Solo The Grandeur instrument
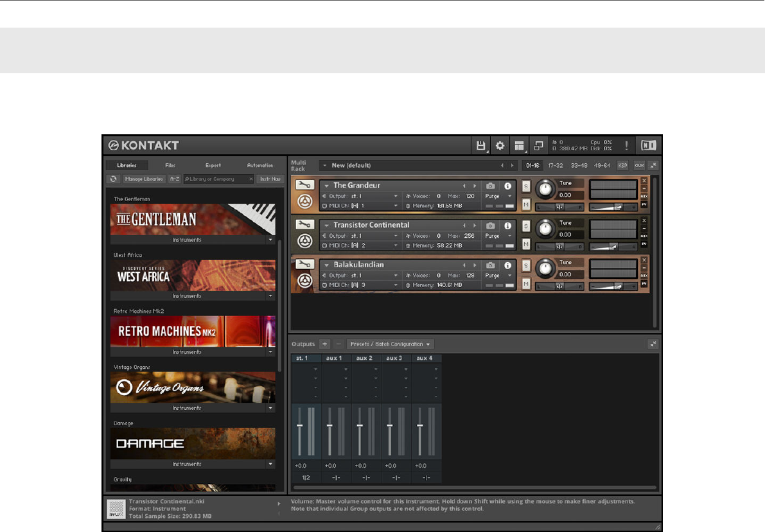Viewport: 765px width, 532px height. [526, 186]
